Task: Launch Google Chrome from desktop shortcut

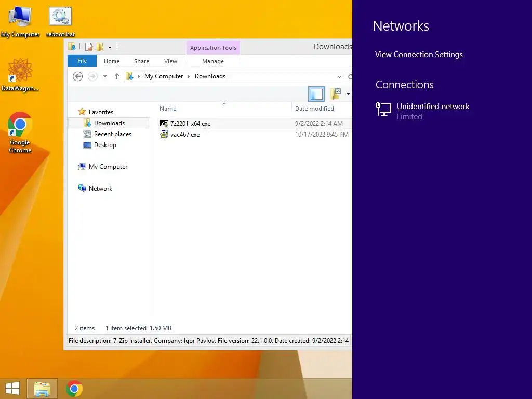Action: (20, 132)
